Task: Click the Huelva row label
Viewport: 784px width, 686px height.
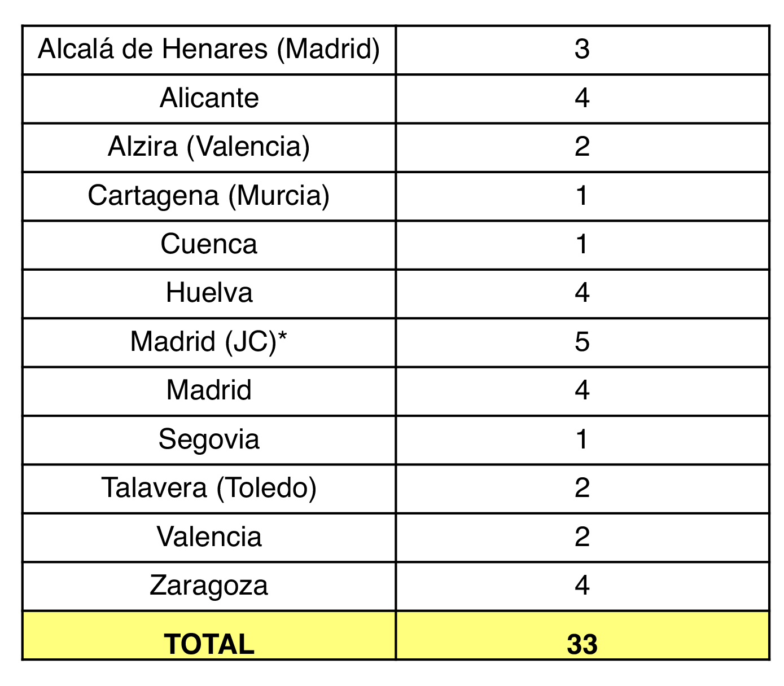Action: coord(209,293)
